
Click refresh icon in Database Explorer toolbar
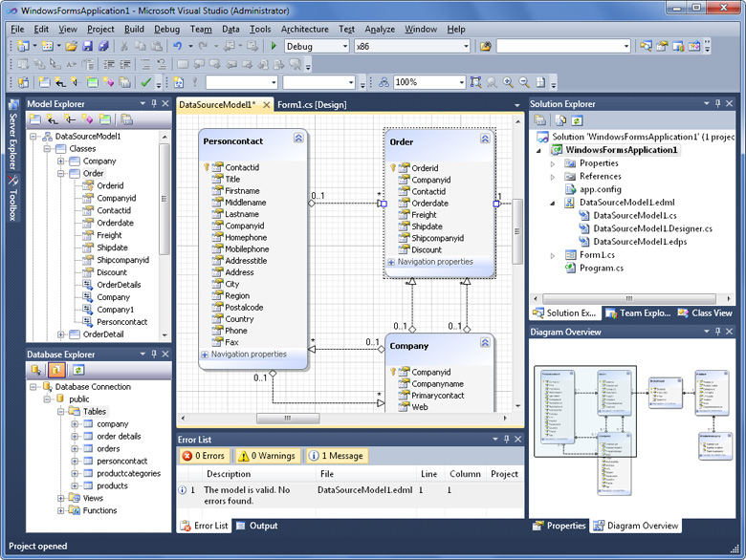click(78, 370)
